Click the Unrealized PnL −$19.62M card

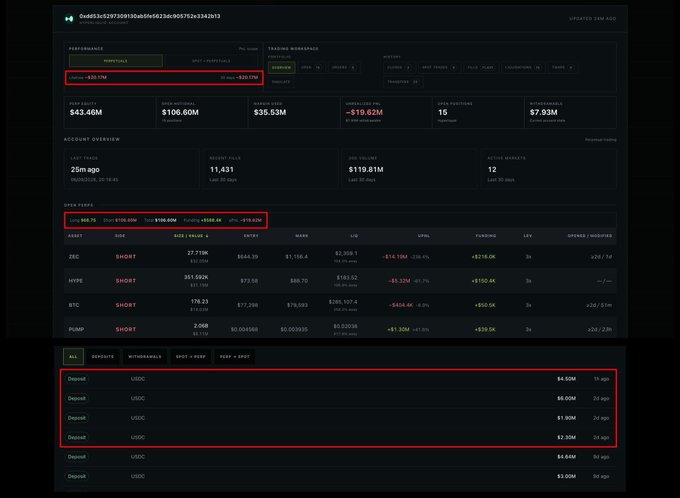386,112
